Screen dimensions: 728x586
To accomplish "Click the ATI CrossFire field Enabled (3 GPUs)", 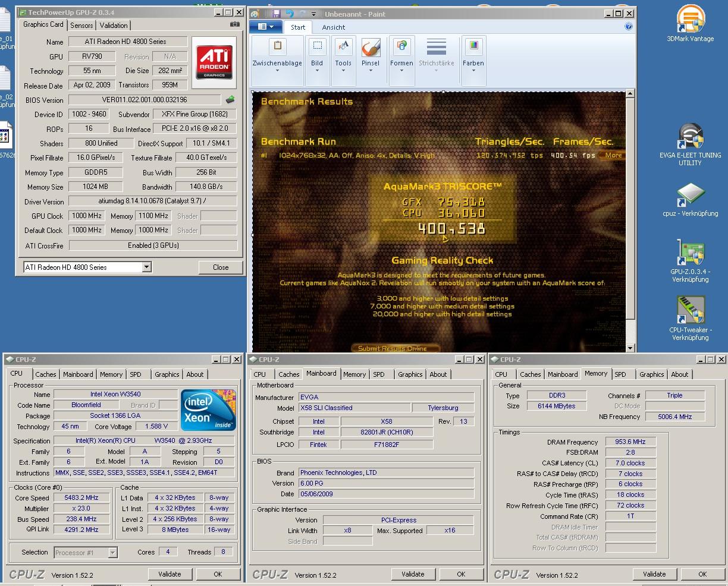I will pos(153,245).
